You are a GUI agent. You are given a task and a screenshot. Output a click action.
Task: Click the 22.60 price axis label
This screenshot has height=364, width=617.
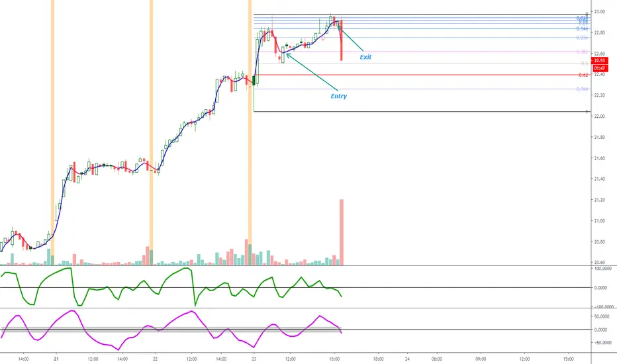[600, 54]
